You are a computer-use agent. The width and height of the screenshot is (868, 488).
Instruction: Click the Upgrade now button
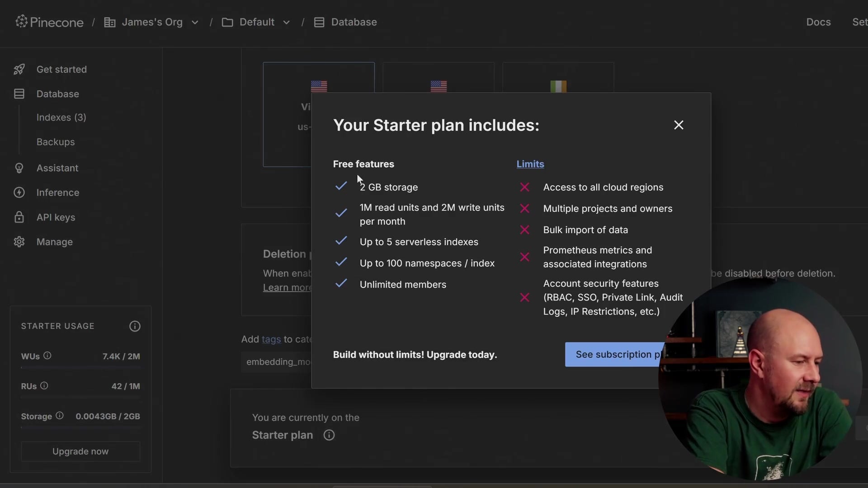[80, 451]
